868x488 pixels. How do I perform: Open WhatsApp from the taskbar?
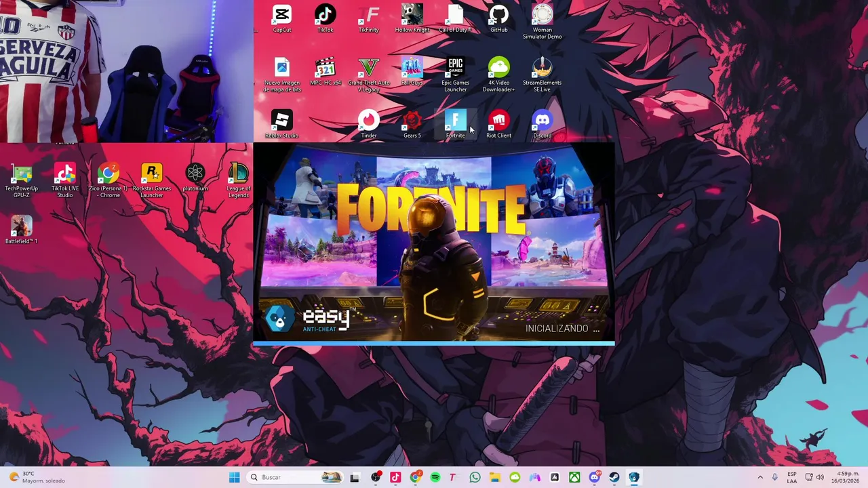[x=475, y=477]
